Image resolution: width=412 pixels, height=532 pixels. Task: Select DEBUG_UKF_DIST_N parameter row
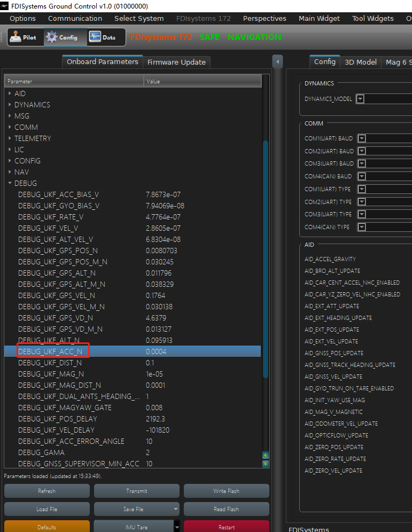point(133,363)
